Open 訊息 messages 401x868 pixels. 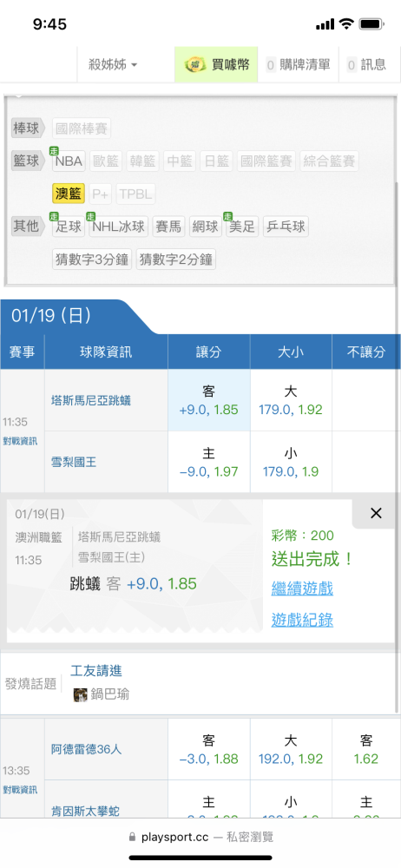366,65
